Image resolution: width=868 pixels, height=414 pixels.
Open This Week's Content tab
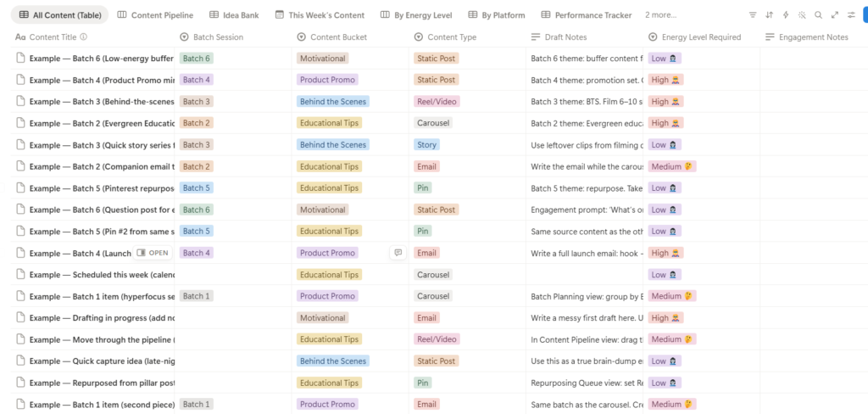(x=320, y=15)
